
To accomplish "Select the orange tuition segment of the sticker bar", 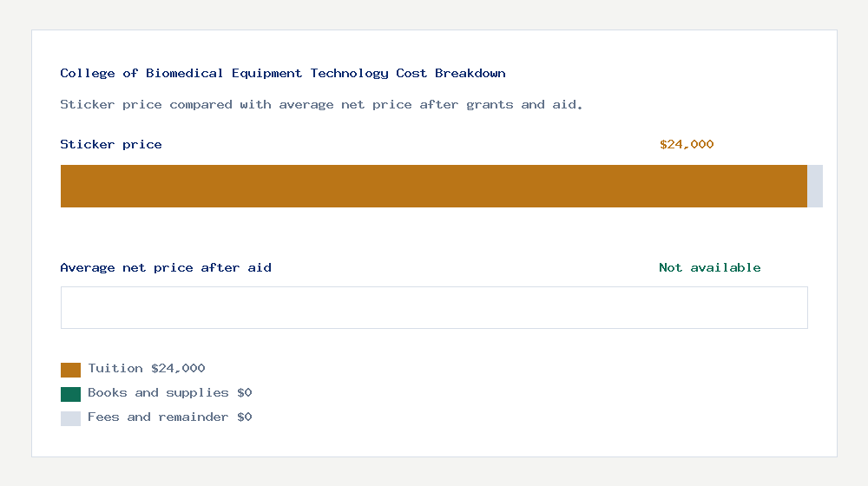I will tap(434, 186).
